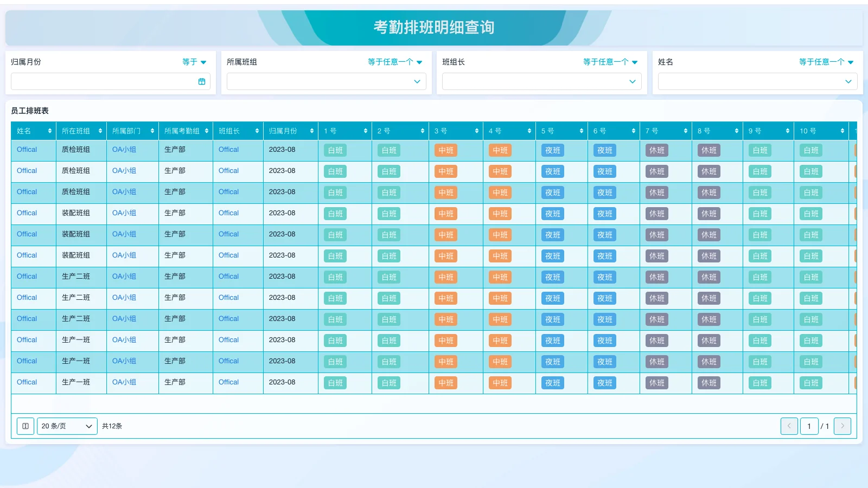Open the 20条/页 page size dropdown
868x488 pixels.
point(67,426)
